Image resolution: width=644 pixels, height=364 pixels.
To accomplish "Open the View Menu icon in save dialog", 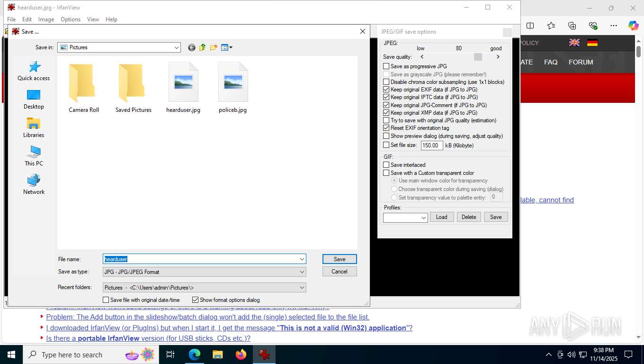I will click(227, 47).
